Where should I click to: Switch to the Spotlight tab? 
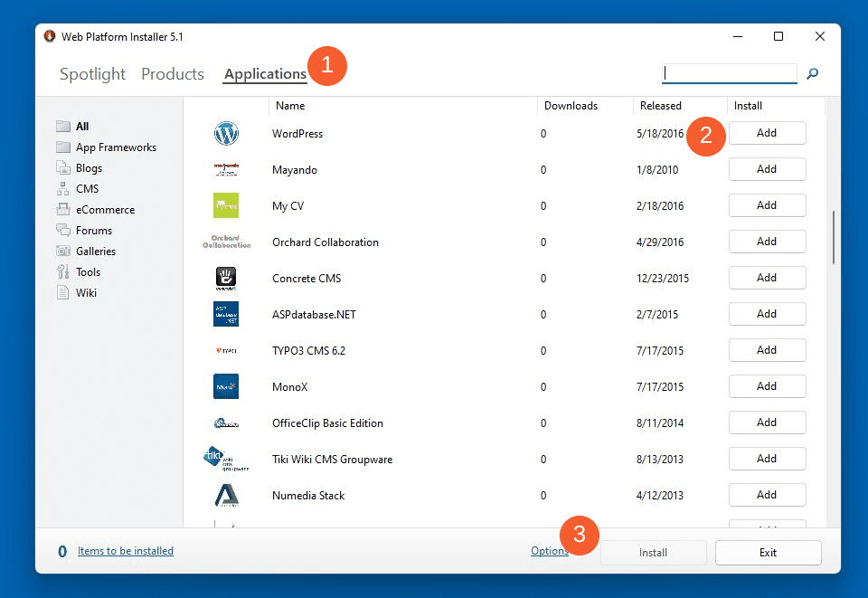pyautogui.click(x=92, y=74)
